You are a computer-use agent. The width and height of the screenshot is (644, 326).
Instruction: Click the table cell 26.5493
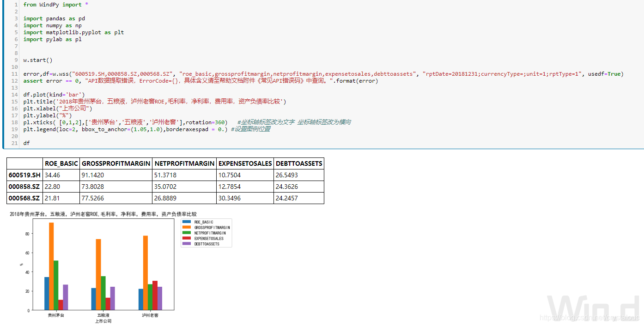pos(299,175)
